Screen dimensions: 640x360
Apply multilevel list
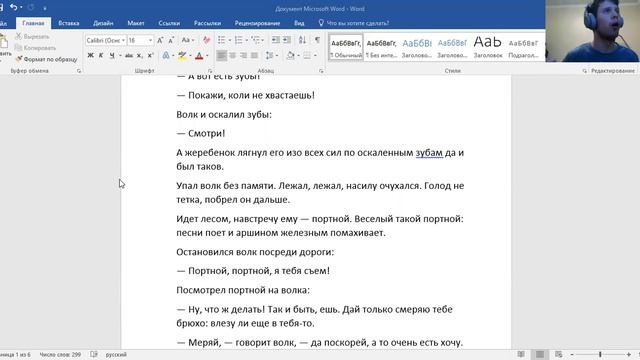(256, 40)
